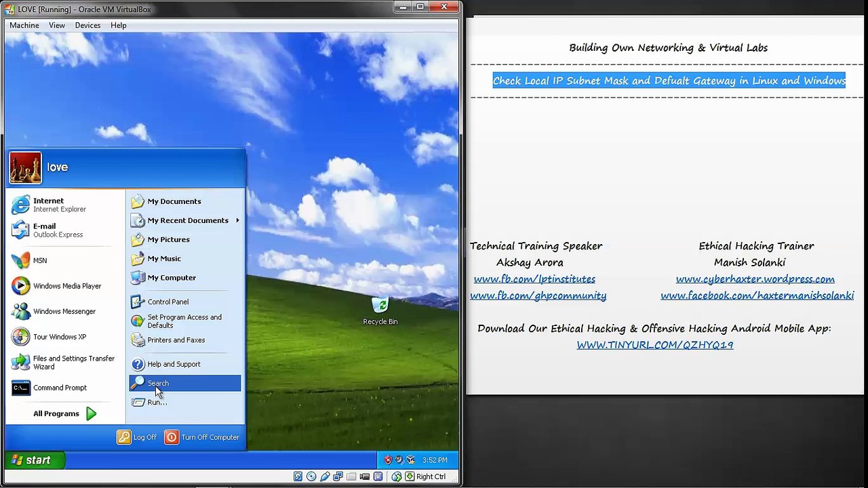The height and width of the screenshot is (488, 868).
Task: Click Search in the Start menu
Action: point(184,383)
